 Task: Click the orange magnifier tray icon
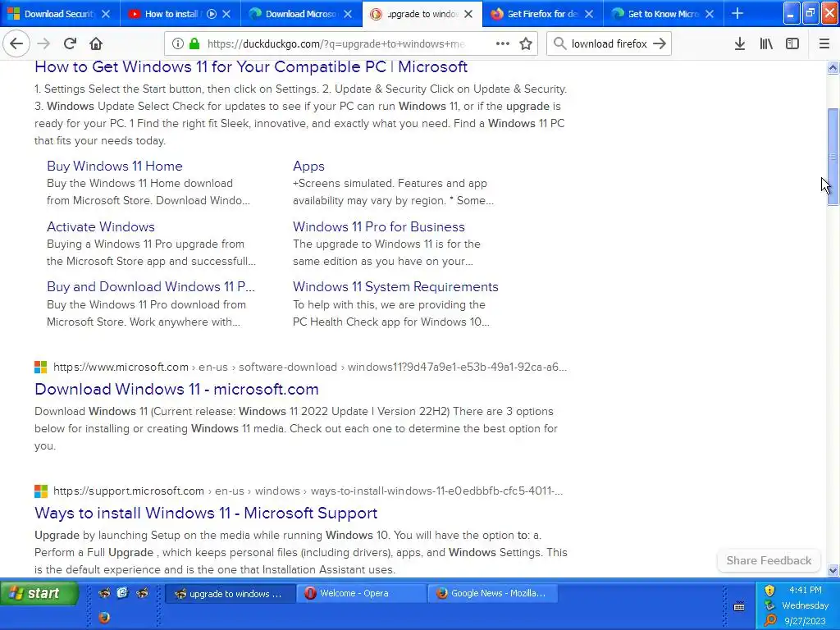coord(770,620)
